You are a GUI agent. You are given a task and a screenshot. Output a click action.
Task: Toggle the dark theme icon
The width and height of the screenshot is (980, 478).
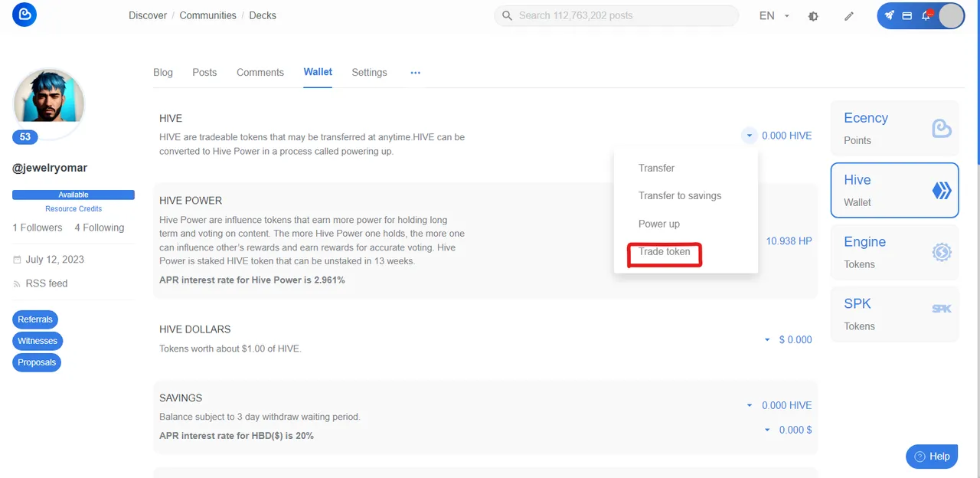coord(813,16)
